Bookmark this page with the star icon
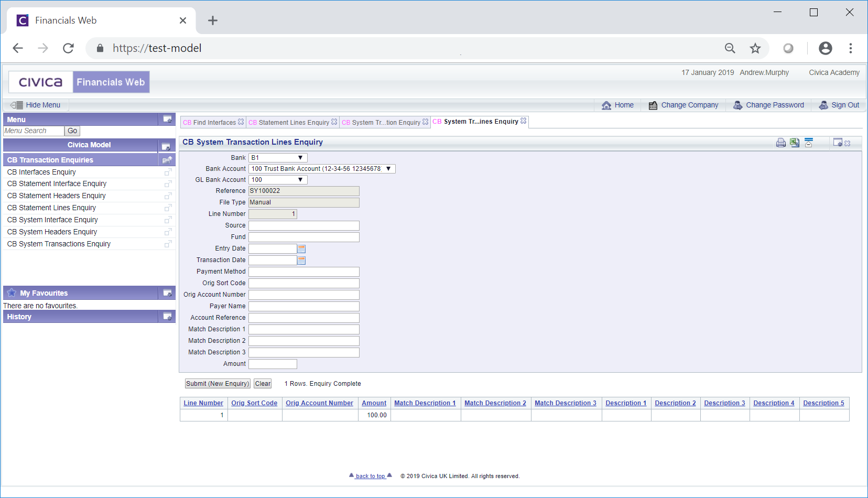The image size is (868, 498). tap(755, 48)
